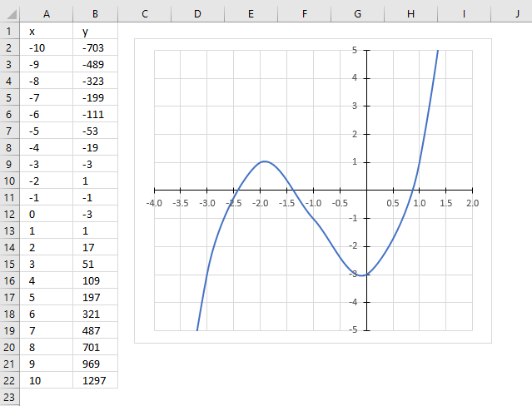
Task: Click cell with value -703
Action: (95, 47)
